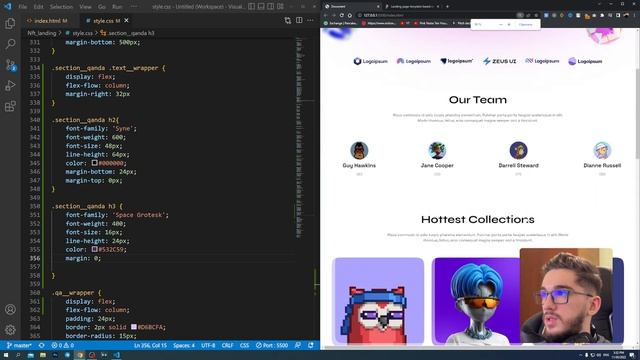
Task: Increase zoom in the browser zoom popup
Action: (x=509, y=24)
